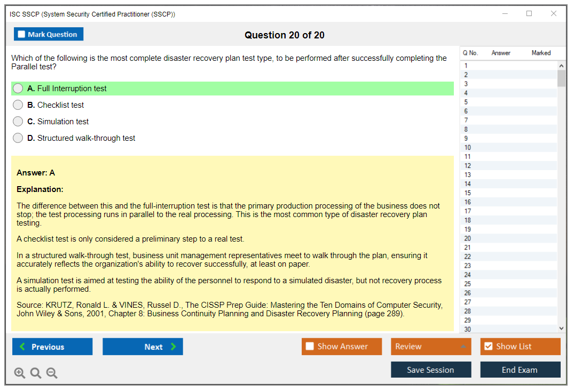Screen dimensions: 574x392
Task: Click the Answer column header
Action: click(x=501, y=53)
